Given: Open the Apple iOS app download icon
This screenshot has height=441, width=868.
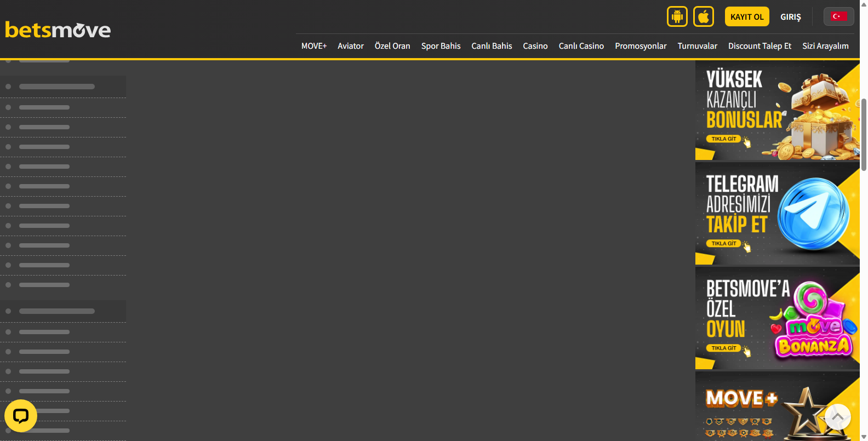Looking at the screenshot, I should point(704,16).
